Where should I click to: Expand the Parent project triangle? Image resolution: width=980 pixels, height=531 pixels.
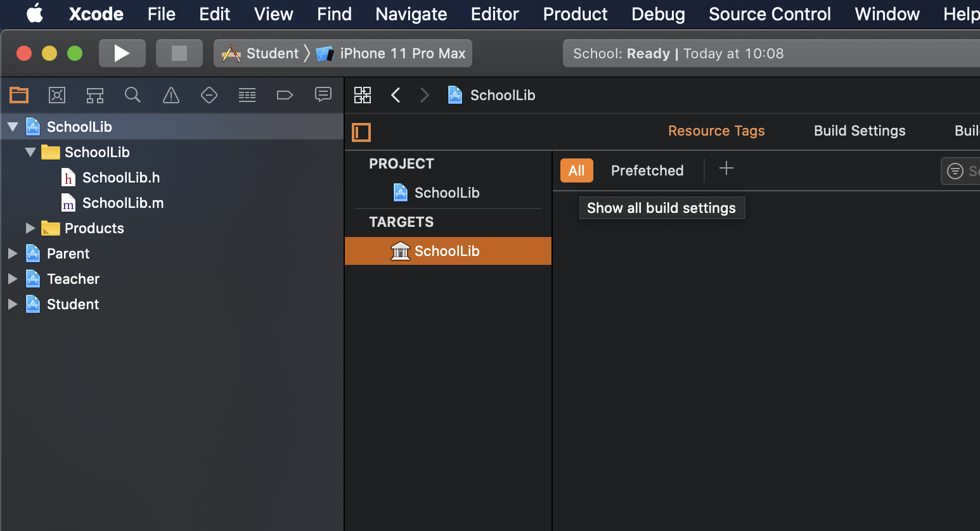point(13,253)
